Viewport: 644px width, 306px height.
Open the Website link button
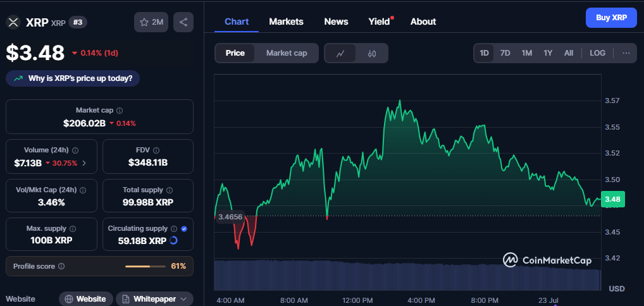85,299
